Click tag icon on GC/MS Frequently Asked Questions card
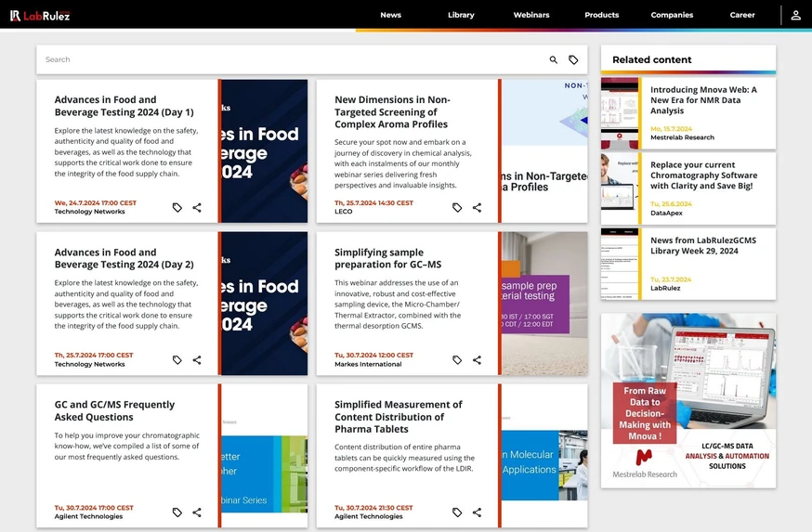Image resolution: width=812 pixels, height=532 pixels. tap(177, 513)
